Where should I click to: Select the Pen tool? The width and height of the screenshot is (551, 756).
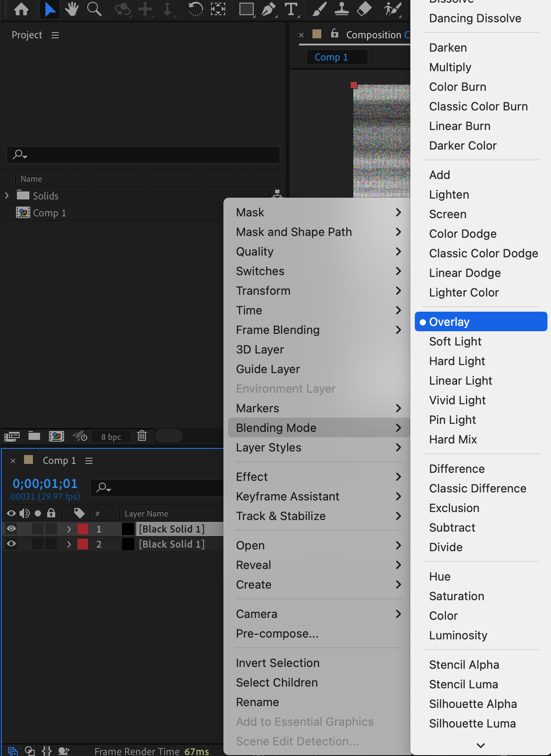(x=268, y=9)
